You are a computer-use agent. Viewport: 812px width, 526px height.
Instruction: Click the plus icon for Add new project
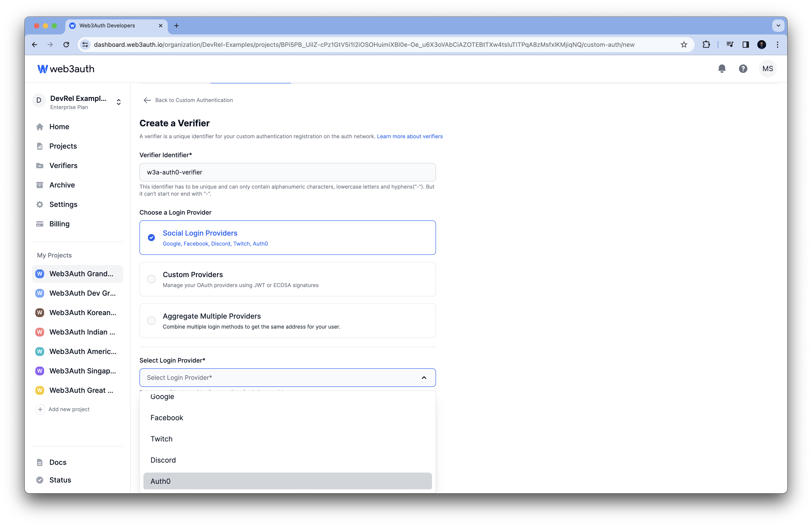[40, 409]
